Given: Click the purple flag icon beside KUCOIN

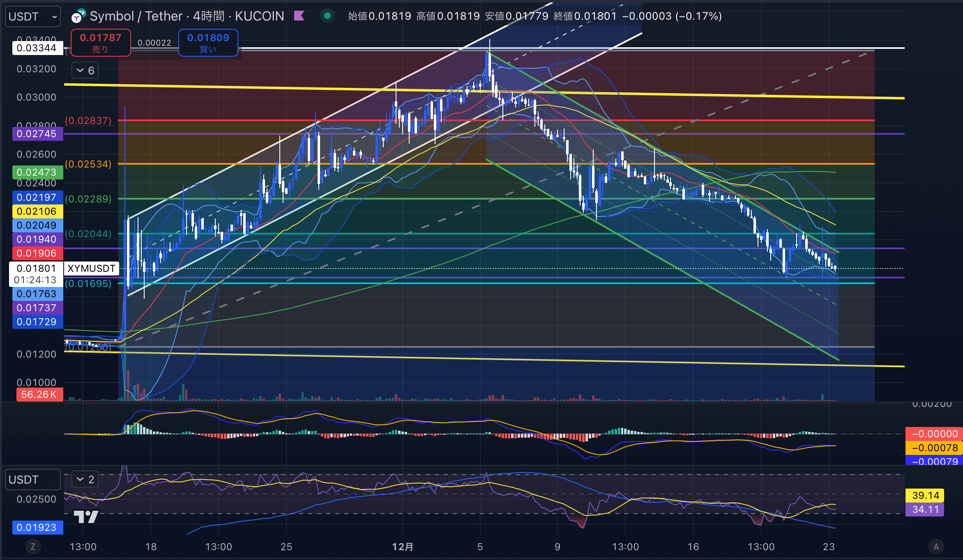Looking at the screenshot, I should click(299, 16).
